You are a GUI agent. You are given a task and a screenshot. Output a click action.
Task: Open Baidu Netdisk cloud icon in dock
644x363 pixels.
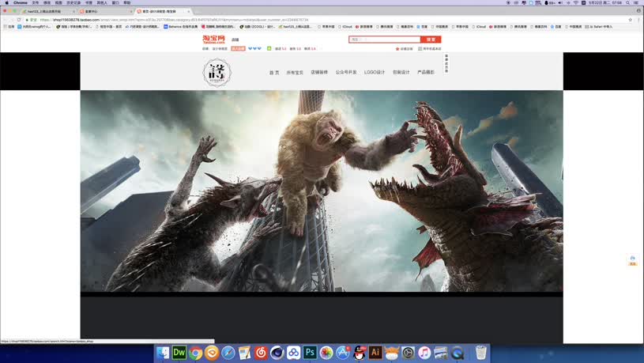[293, 353]
